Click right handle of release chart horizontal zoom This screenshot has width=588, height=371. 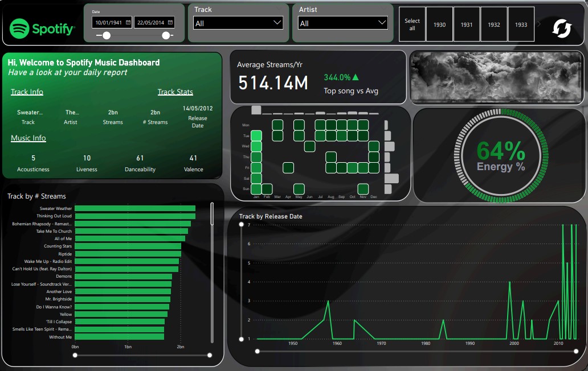click(x=576, y=351)
